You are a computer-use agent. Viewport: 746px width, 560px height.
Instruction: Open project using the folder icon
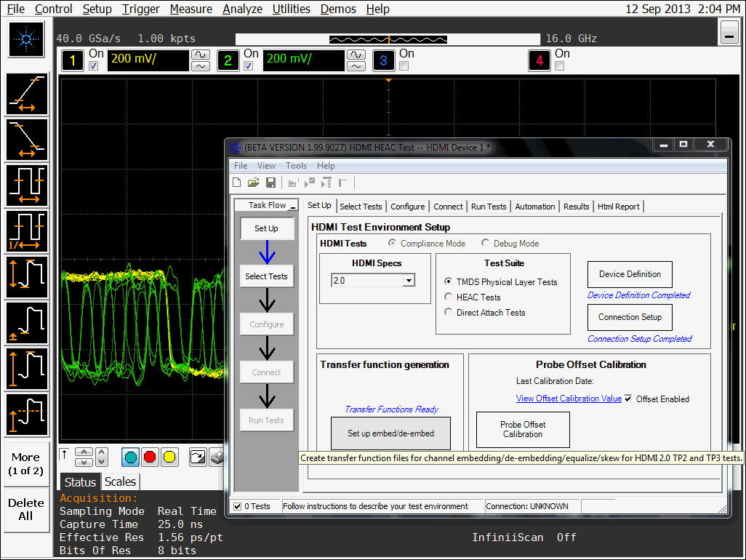[x=253, y=183]
